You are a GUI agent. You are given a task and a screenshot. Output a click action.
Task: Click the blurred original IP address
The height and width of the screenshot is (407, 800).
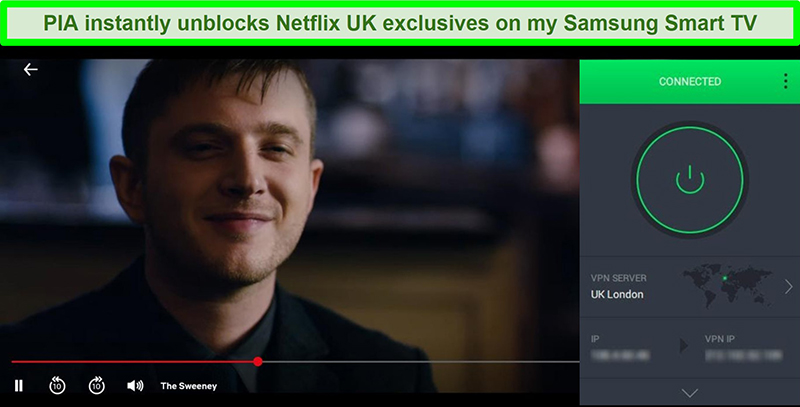(x=620, y=355)
